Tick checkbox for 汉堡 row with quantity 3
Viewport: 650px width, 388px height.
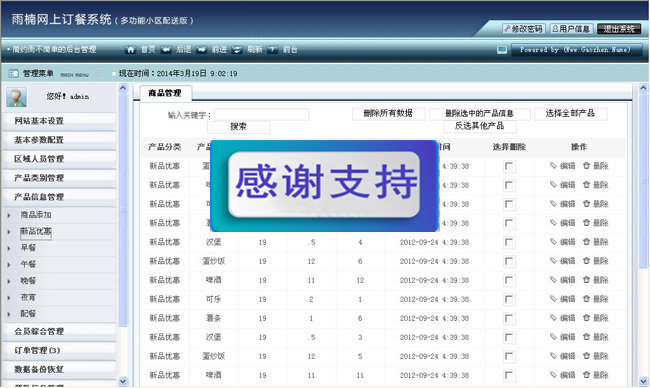point(509,338)
